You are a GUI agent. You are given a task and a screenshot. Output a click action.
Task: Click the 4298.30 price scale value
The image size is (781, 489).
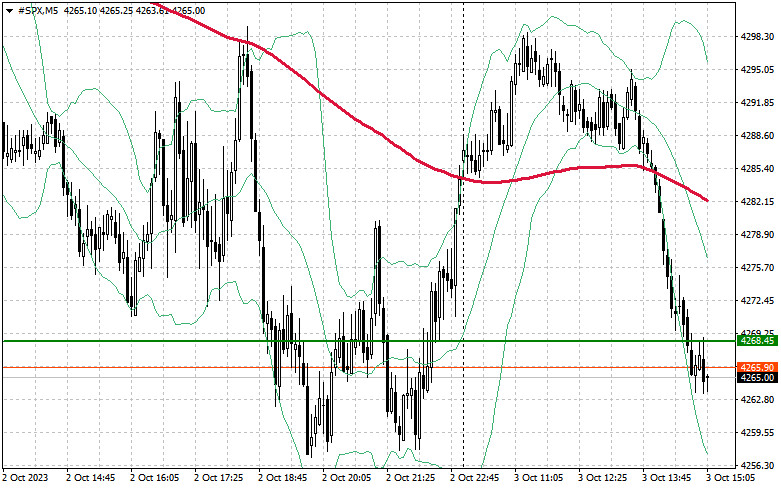[x=757, y=37]
